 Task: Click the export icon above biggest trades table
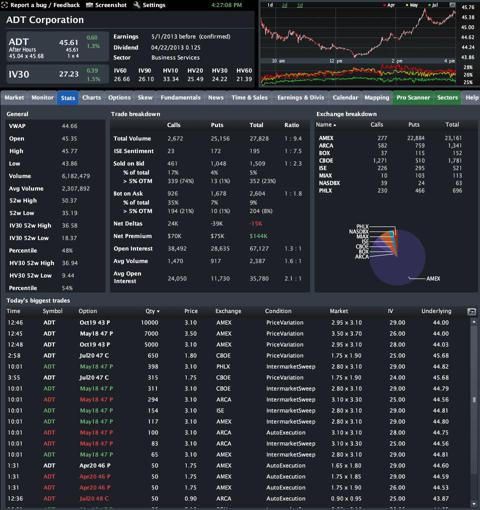[471, 312]
